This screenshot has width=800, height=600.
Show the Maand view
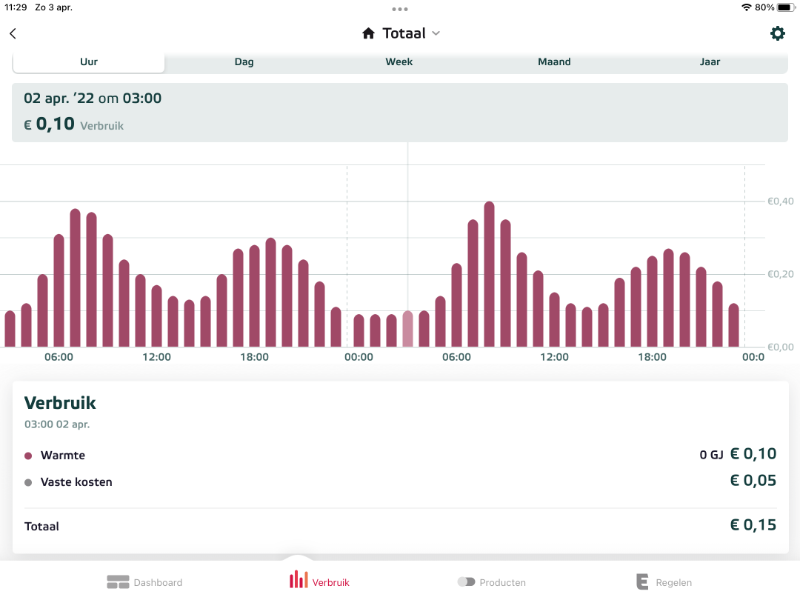554,62
